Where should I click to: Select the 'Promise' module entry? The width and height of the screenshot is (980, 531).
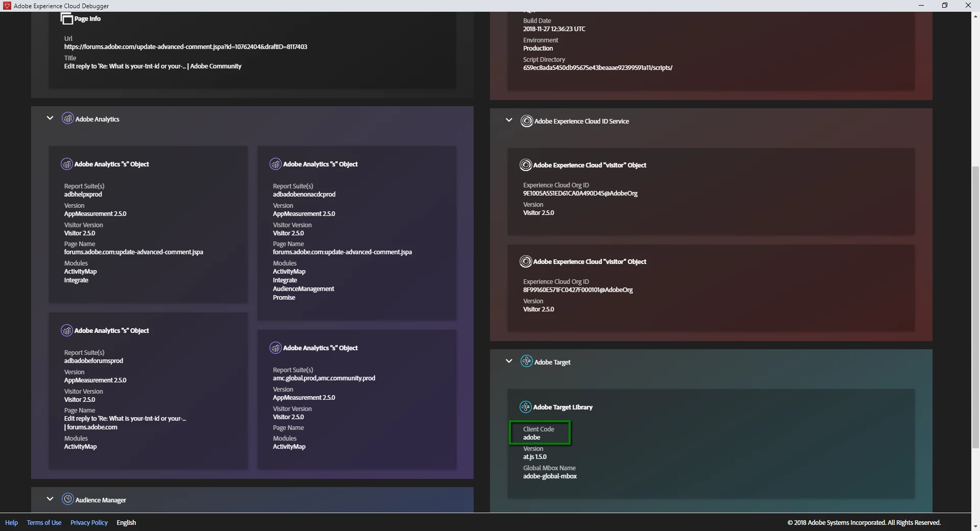pyautogui.click(x=284, y=298)
